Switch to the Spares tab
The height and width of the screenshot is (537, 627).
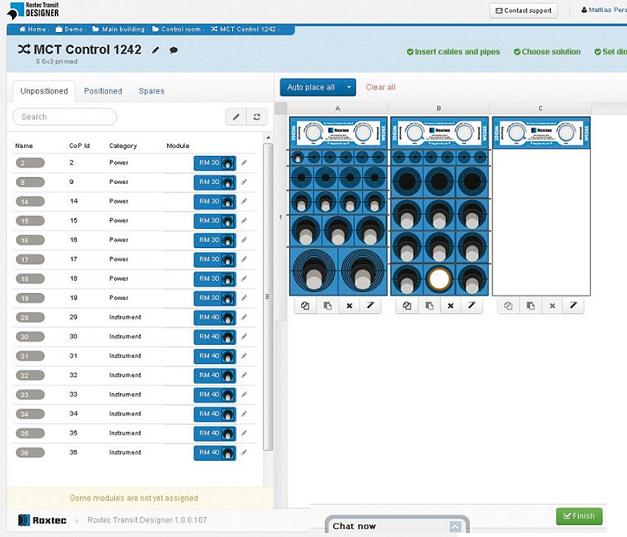click(x=151, y=91)
